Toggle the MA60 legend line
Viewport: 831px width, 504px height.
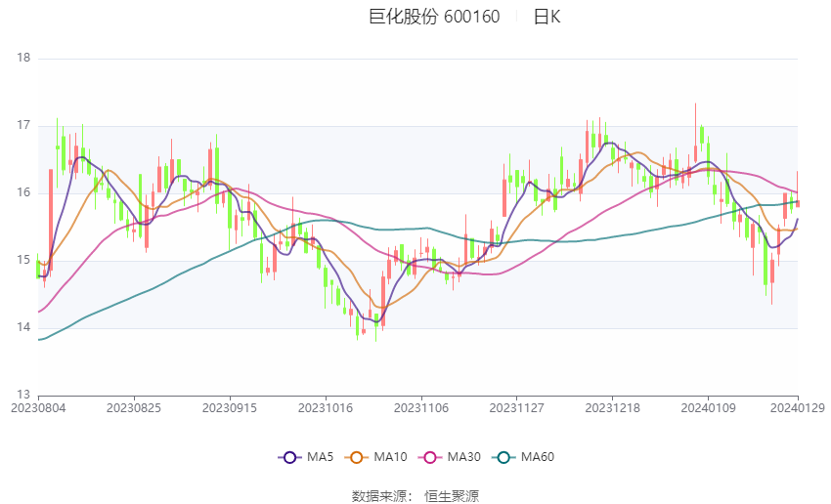(523, 457)
